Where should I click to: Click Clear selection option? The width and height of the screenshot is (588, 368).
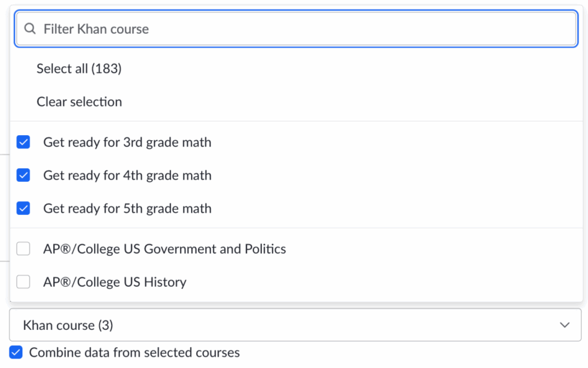[79, 102]
